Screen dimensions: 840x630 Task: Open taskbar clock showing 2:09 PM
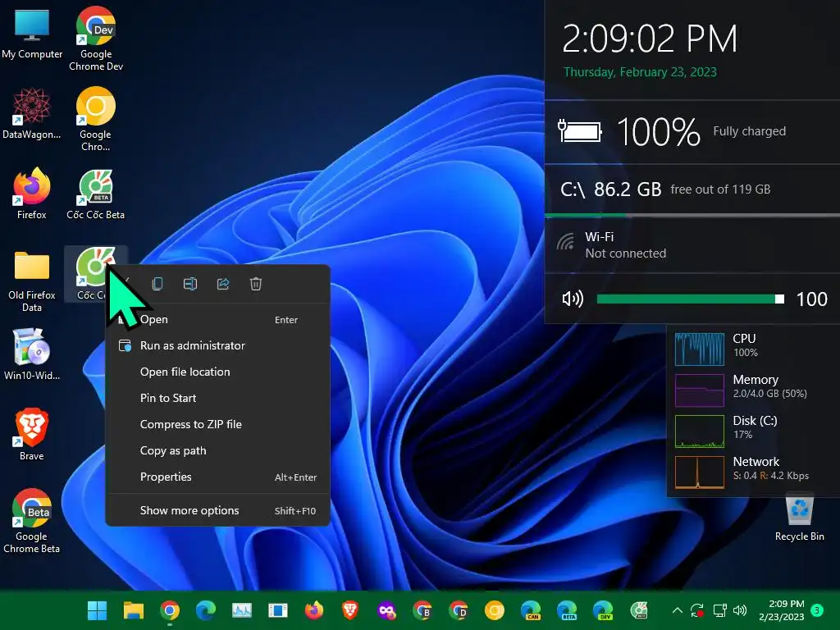click(782, 610)
